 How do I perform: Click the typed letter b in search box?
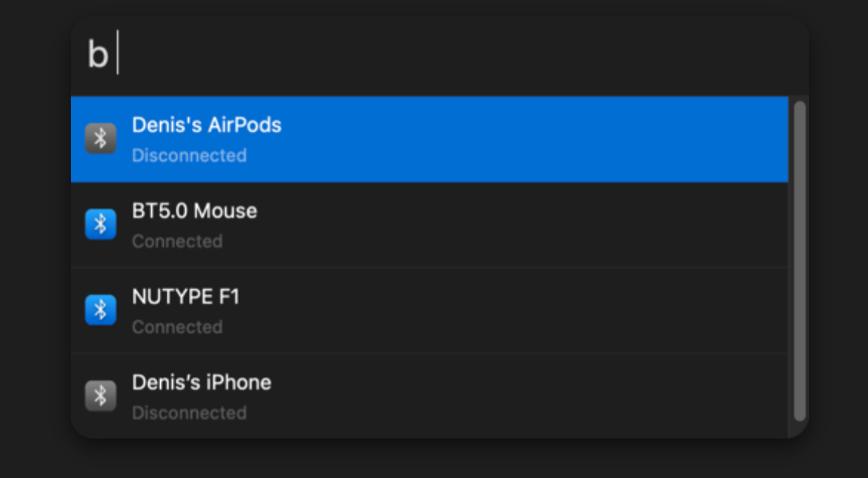pos(97,55)
